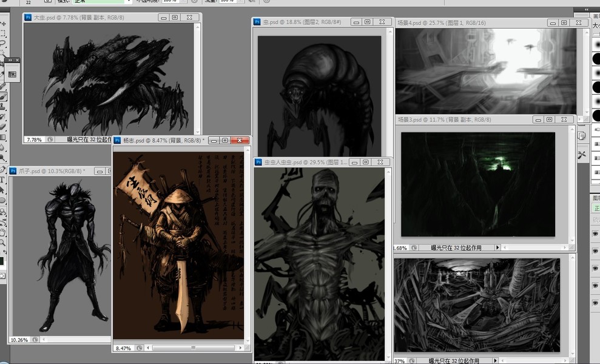The height and width of the screenshot is (364, 600).
Task: Click 场景3.psd horizontal scrollbar right arrow
Action: [565, 248]
